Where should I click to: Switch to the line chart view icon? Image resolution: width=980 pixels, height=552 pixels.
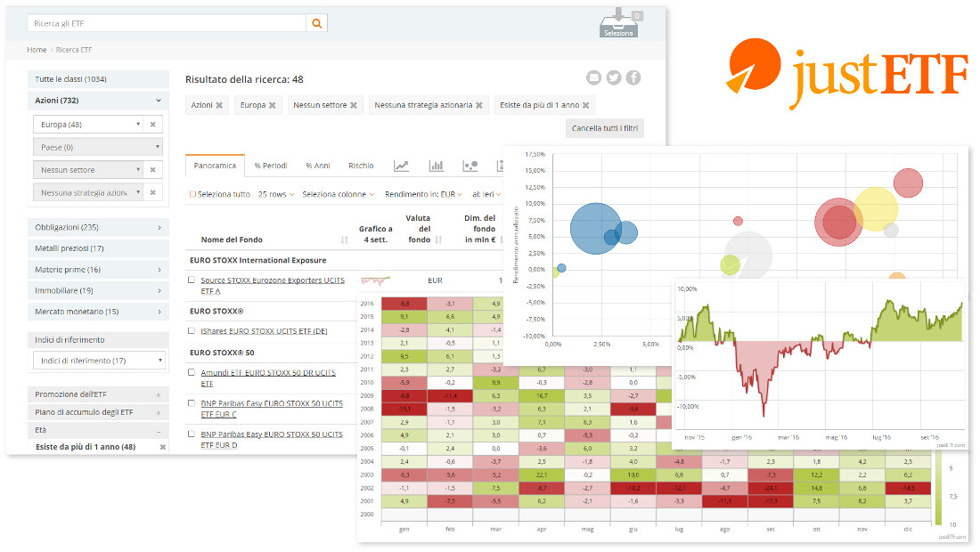(x=402, y=166)
